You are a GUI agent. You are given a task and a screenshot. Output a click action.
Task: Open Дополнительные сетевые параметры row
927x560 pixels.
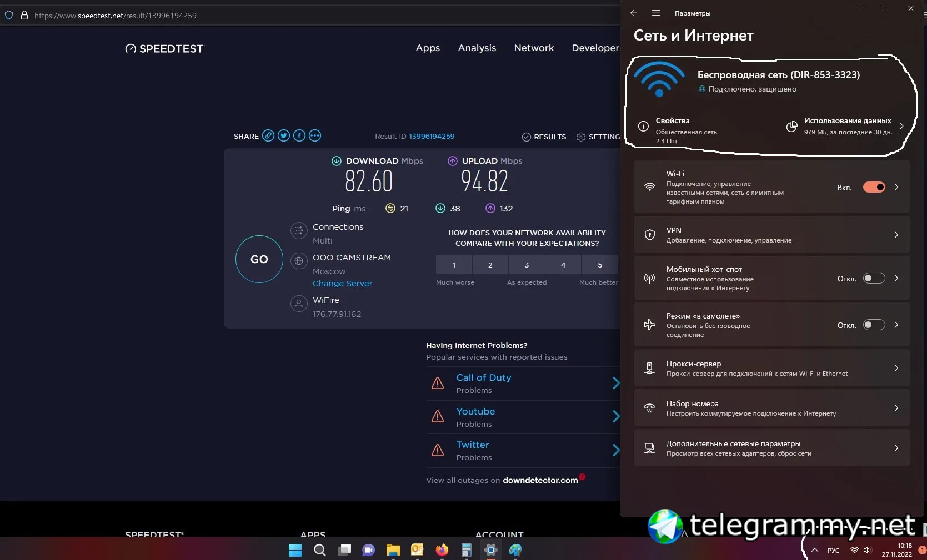pos(772,448)
